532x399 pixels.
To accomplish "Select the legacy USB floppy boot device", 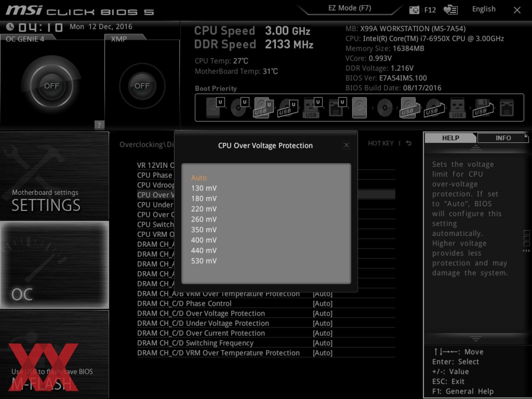I will pos(482,108).
